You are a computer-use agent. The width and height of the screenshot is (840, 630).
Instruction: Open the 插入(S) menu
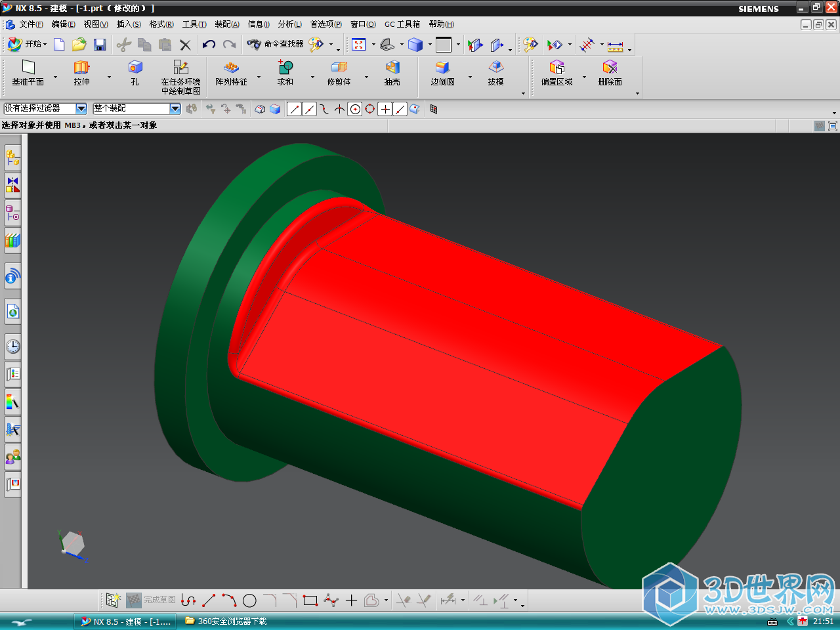(129, 24)
